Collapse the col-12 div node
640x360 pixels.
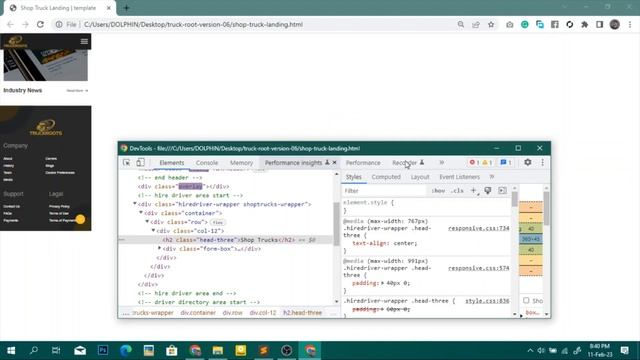pyautogui.click(x=153, y=231)
